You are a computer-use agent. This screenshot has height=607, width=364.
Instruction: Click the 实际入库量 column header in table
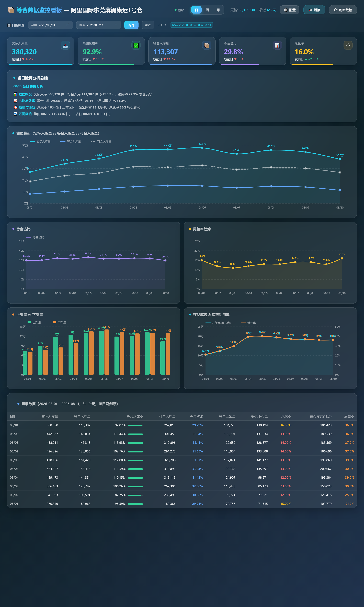[x=50, y=416]
